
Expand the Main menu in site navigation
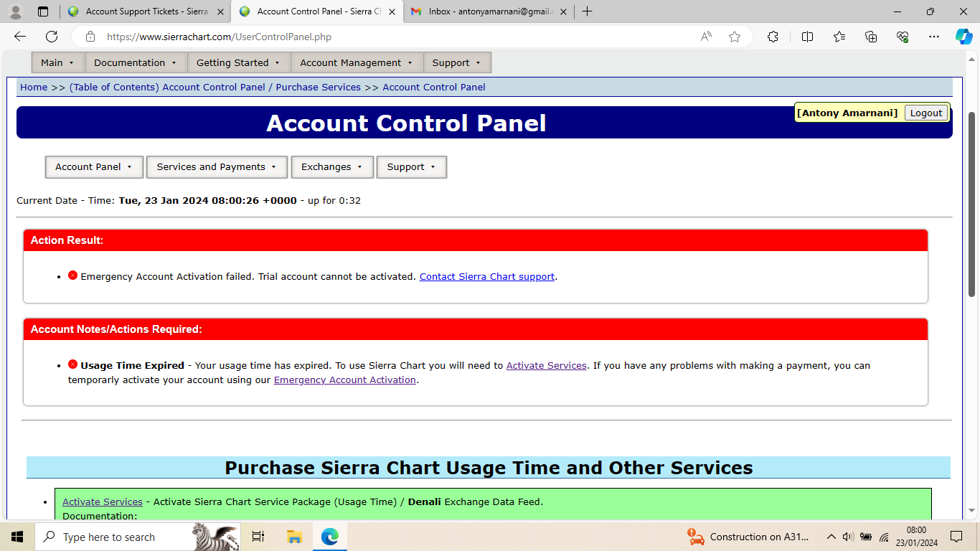(58, 62)
